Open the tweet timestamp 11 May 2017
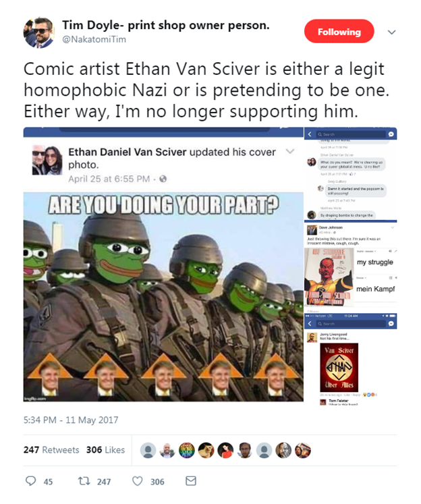The image size is (421, 504). pyautogui.click(x=71, y=420)
